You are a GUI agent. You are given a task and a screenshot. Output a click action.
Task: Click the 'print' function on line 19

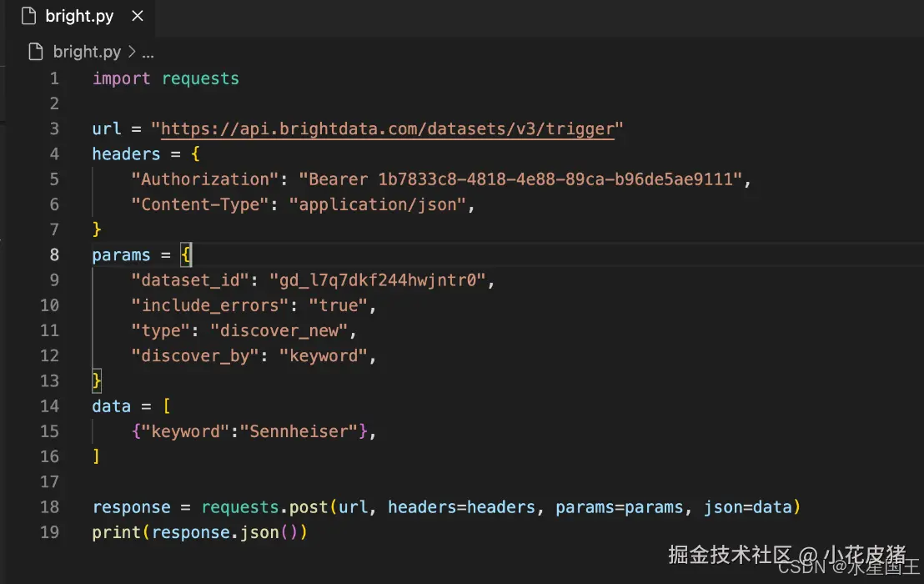coord(117,533)
